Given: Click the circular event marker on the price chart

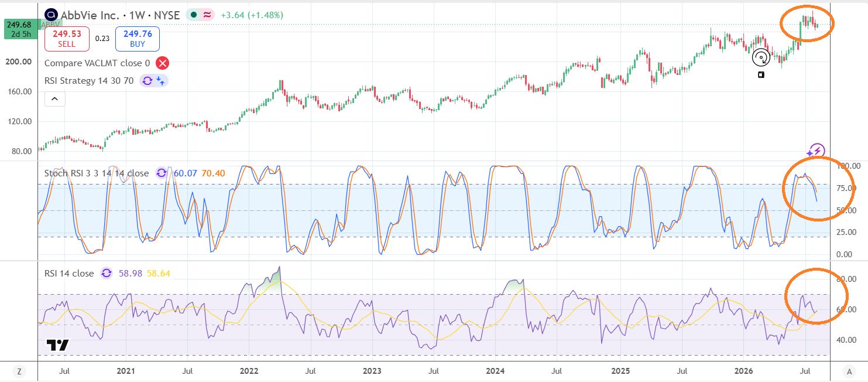Looking at the screenshot, I should click(761, 57).
